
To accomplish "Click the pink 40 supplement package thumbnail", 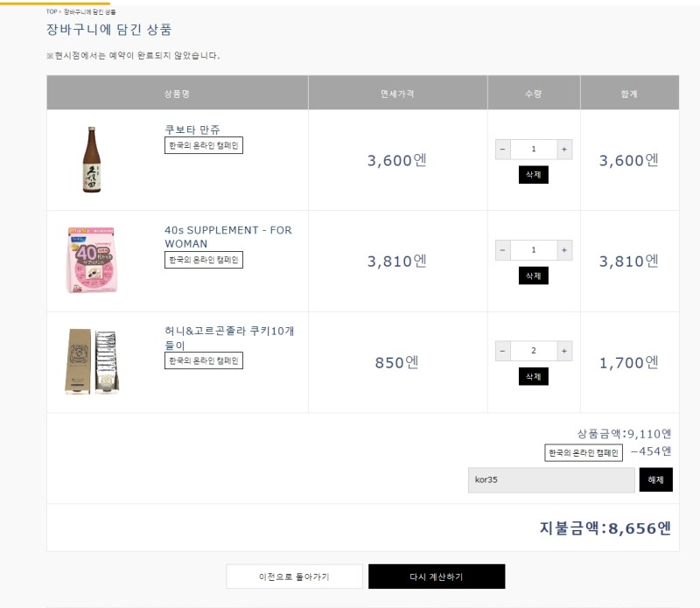I will tap(91, 260).
